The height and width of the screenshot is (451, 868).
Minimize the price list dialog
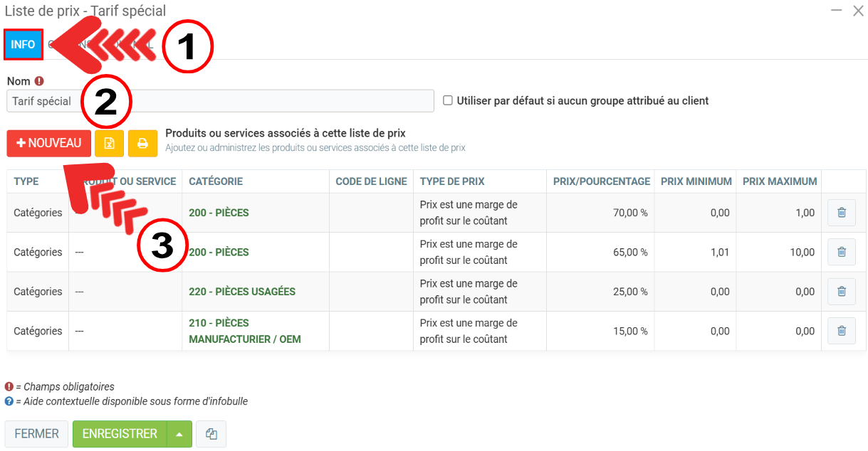(x=835, y=11)
